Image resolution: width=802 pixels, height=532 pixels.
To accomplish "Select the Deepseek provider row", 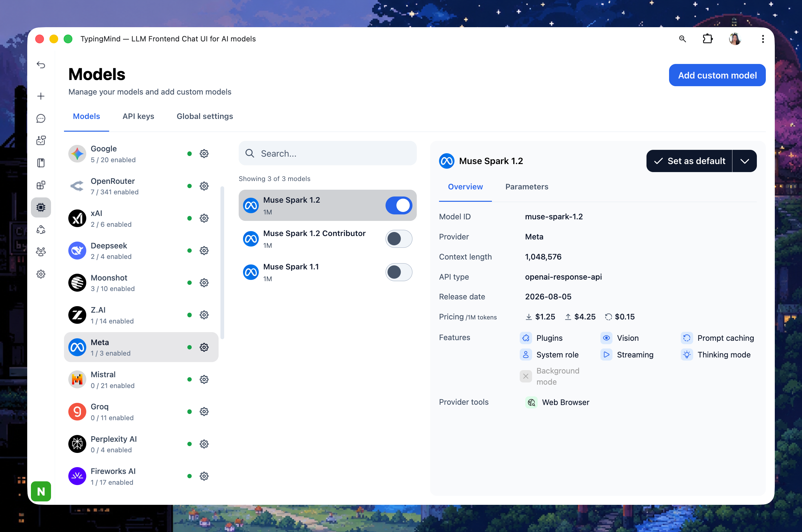I will [141, 251].
